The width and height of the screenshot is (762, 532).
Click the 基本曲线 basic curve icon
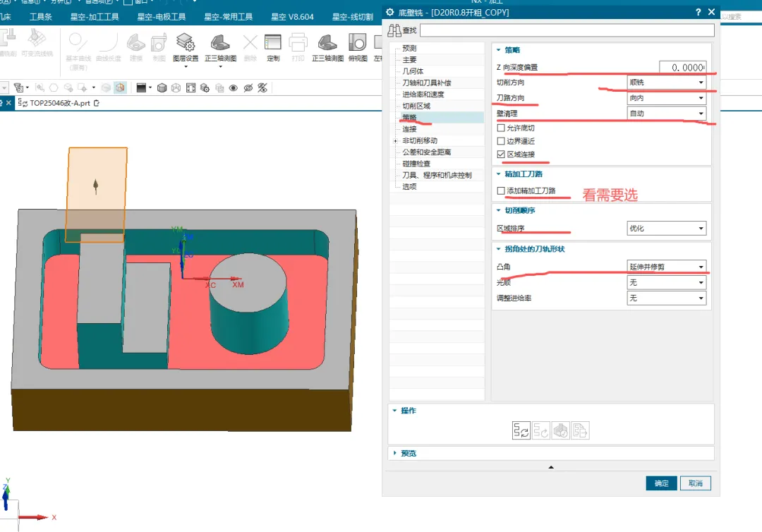tap(78, 42)
